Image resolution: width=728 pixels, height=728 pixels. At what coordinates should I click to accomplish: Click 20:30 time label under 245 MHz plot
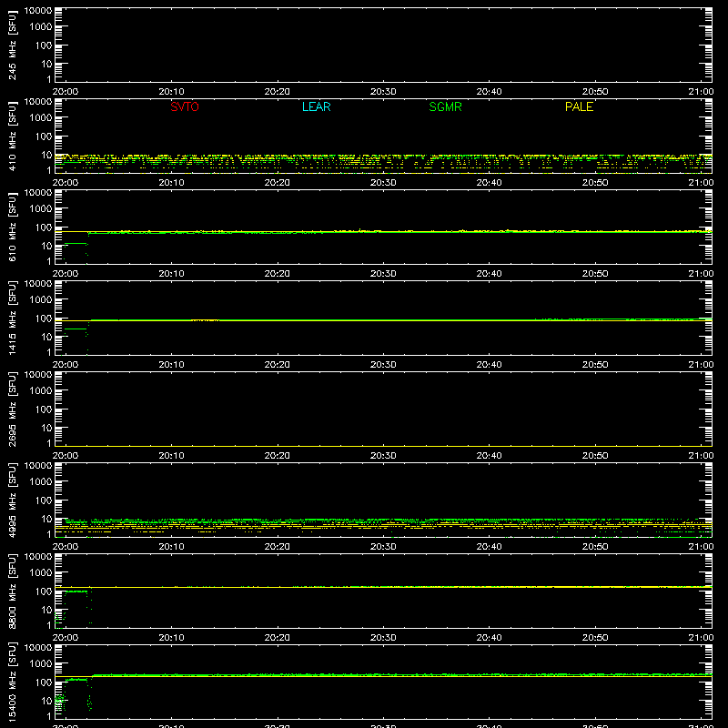pyautogui.click(x=383, y=92)
